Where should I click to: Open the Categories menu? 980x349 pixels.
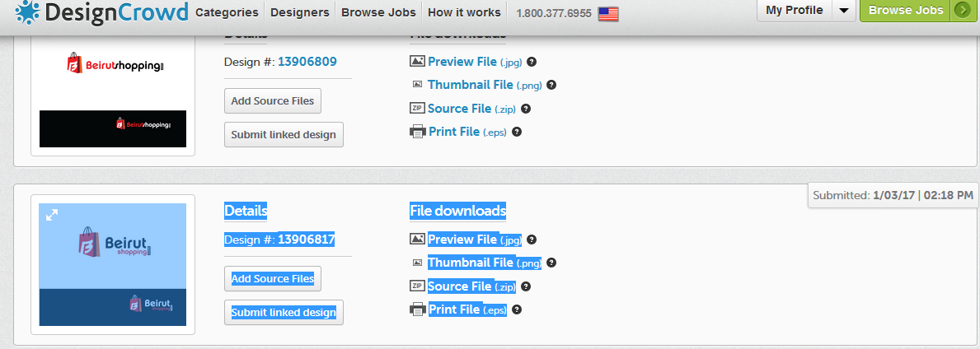pyautogui.click(x=227, y=12)
